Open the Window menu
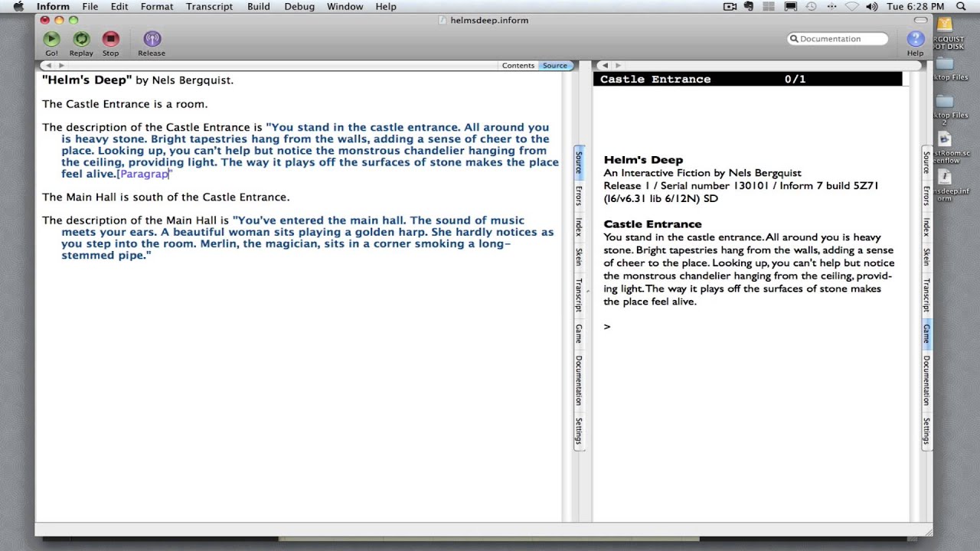The image size is (980, 551). (345, 6)
